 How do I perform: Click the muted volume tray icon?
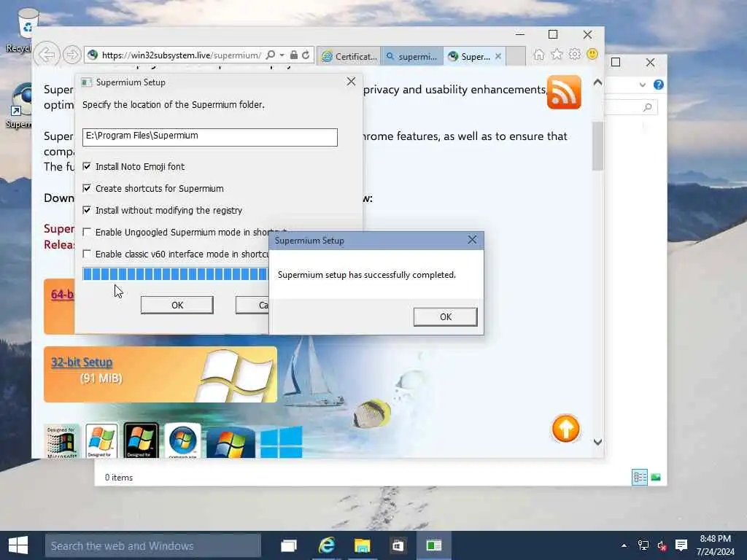(x=662, y=545)
